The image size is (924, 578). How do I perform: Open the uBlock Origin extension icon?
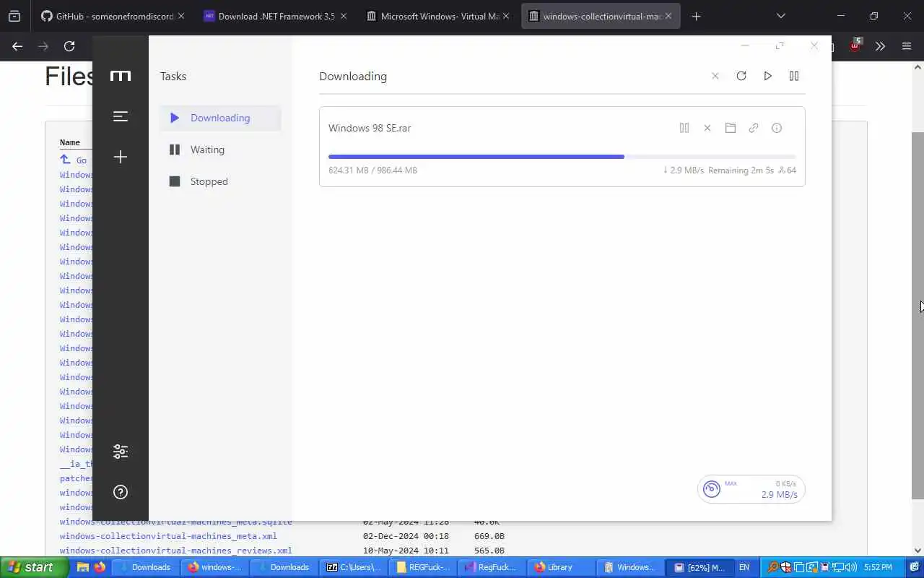click(855, 46)
